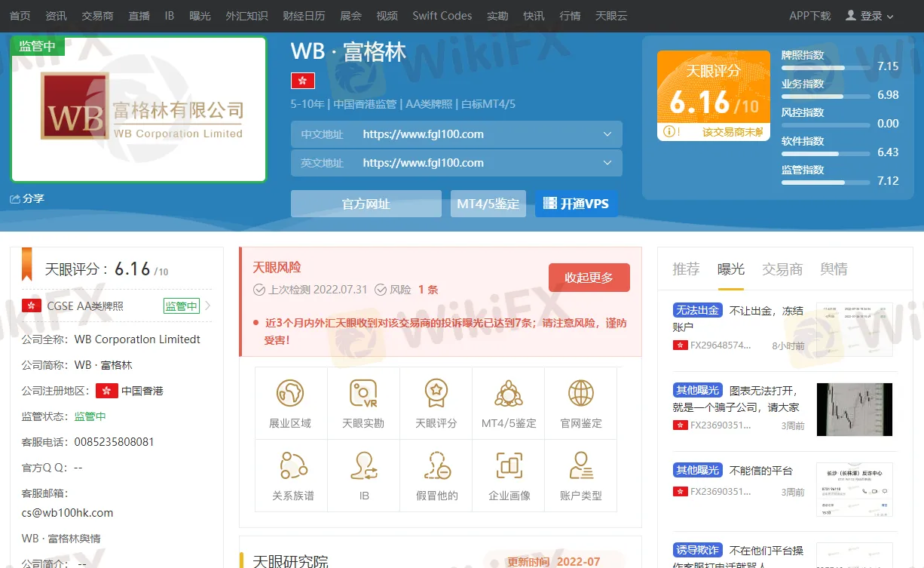Viewport: 924px width, 568px height.
Task: Click the 开通VPS button
Action: click(577, 204)
